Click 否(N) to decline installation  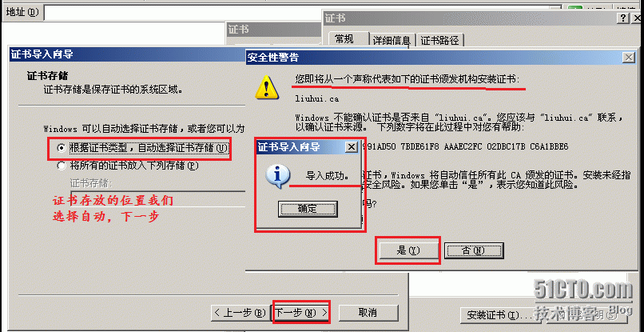coord(474,250)
